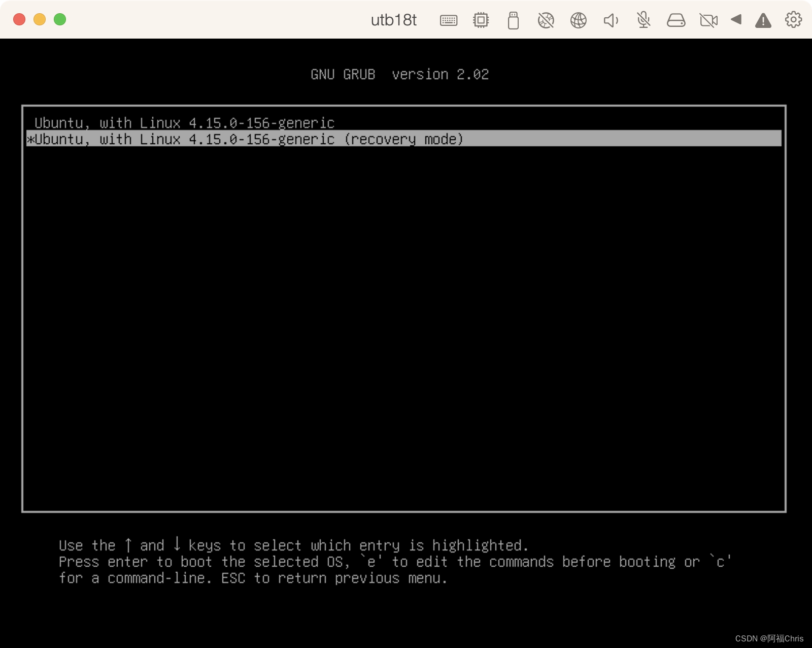Open the settings gear icon
Screen dimensions: 812x648
[x=794, y=20]
